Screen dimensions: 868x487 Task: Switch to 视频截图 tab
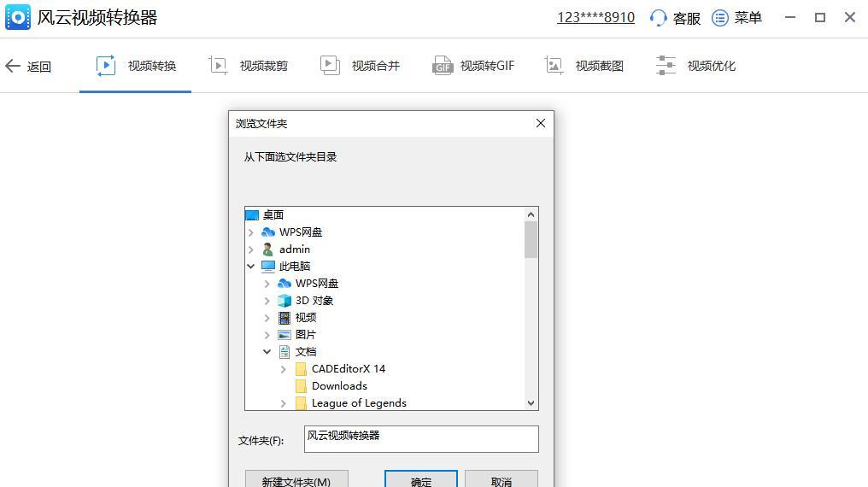click(584, 66)
